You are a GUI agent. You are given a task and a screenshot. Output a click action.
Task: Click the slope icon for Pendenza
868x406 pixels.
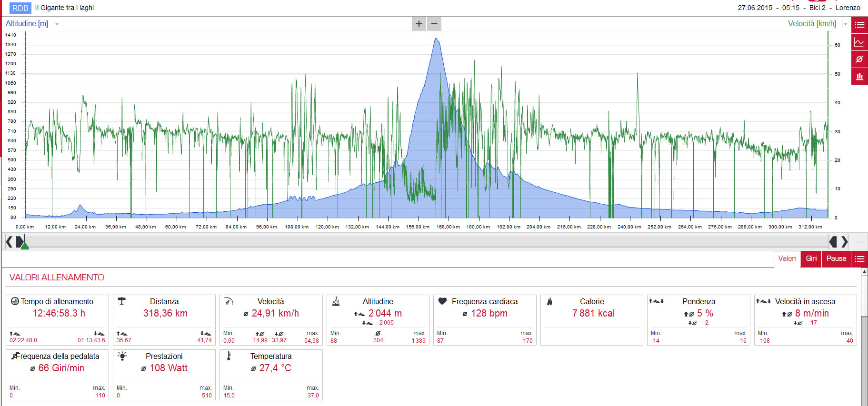(x=656, y=301)
